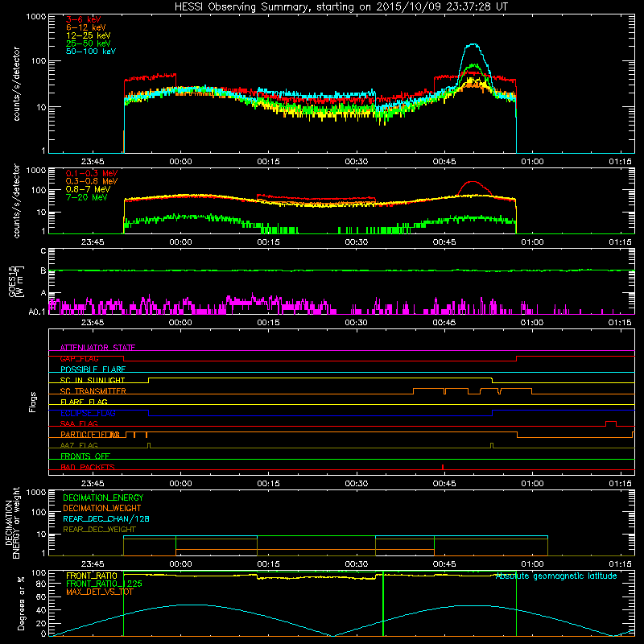644x644 pixels.
Task: Click the ATTENUATOR_STATE flag label
Action: tap(97, 348)
